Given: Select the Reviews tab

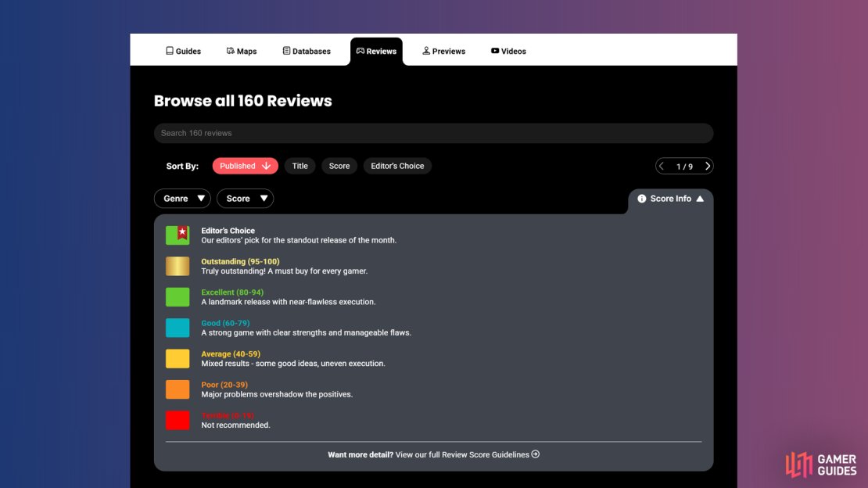Looking at the screenshot, I should click(x=376, y=51).
